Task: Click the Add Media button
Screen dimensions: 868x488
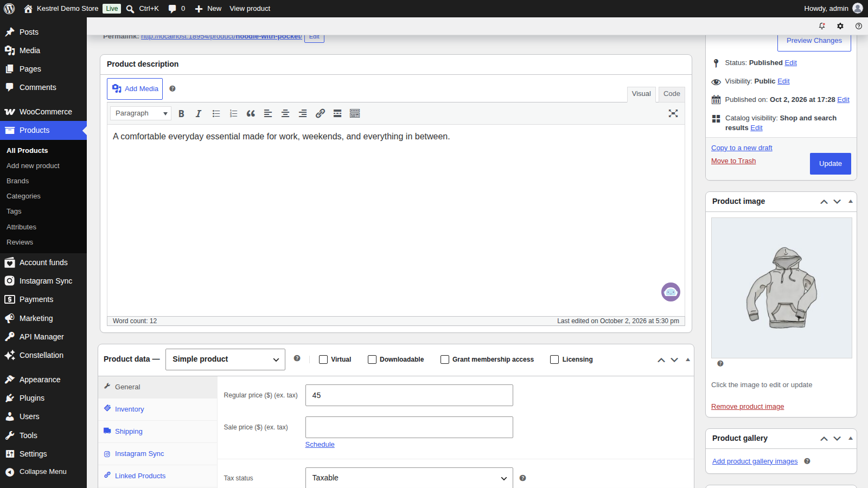Action: (135, 89)
